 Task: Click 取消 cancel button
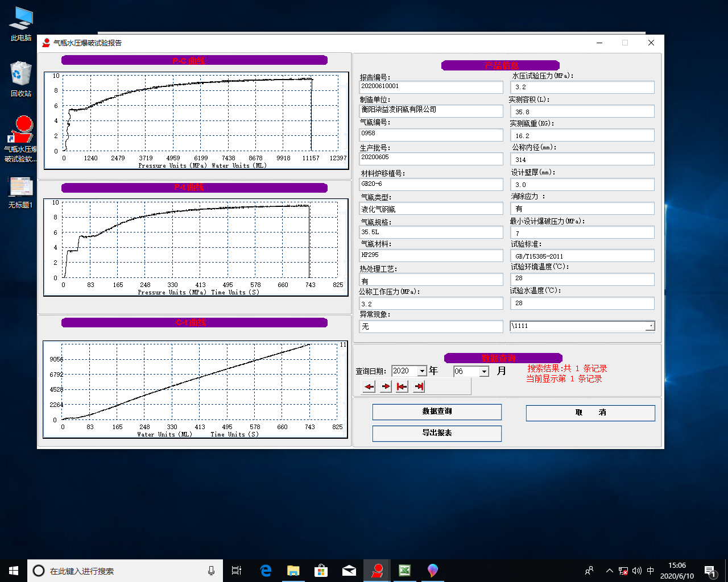coord(590,413)
